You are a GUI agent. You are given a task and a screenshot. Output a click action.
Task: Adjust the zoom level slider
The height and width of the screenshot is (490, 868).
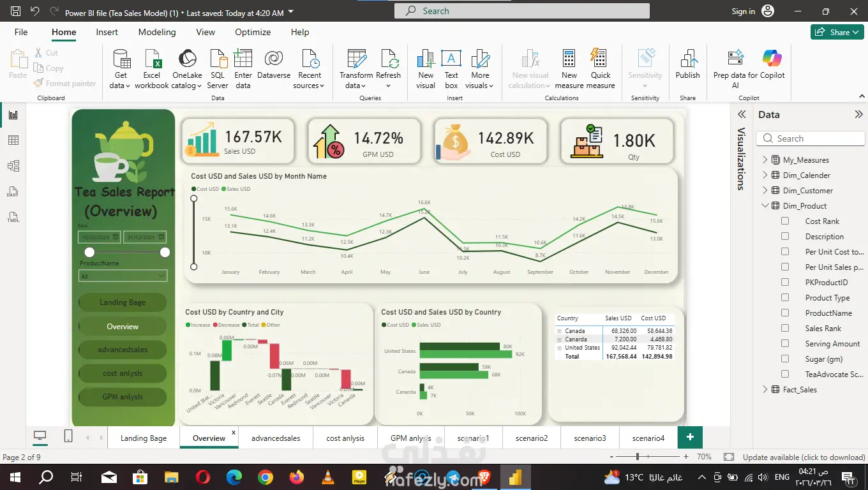click(637, 457)
